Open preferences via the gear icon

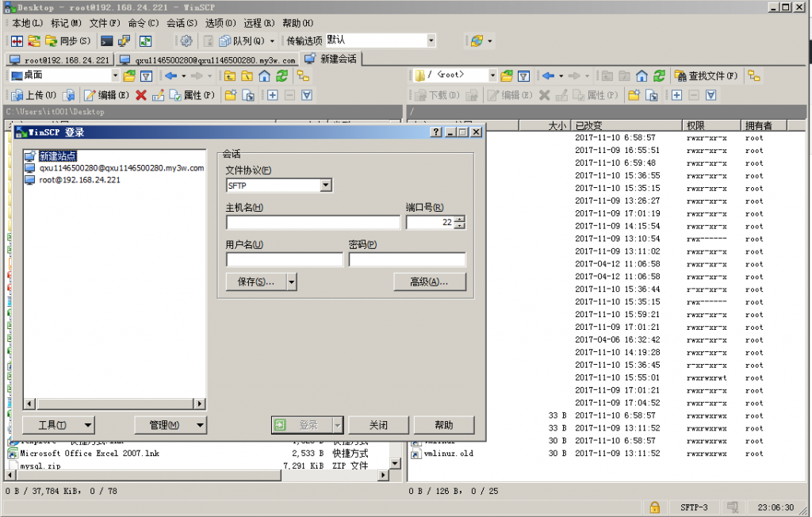[186, 41]
